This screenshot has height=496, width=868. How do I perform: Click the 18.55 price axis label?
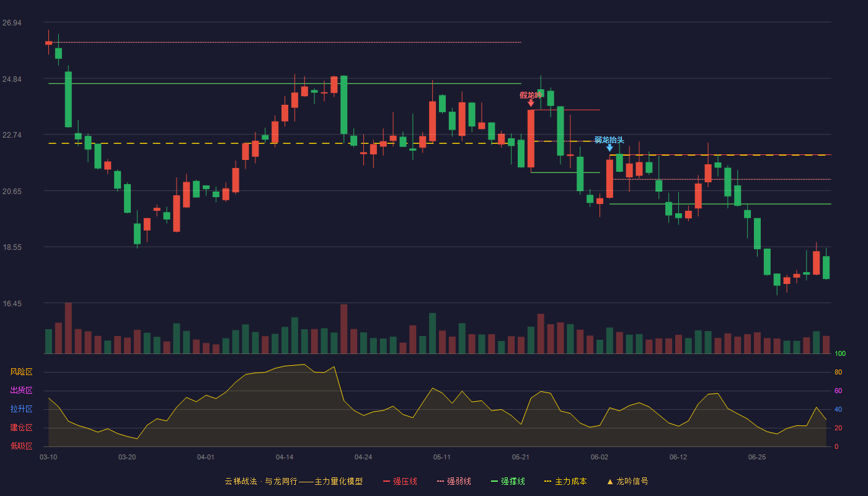point(12,247)
